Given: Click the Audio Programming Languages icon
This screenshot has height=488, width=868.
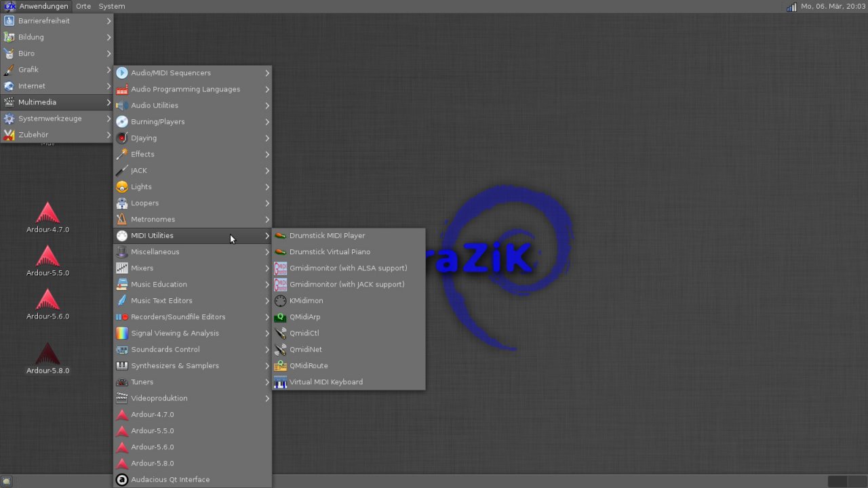Looking at the screenshot, I should click(x=122, y=89).
